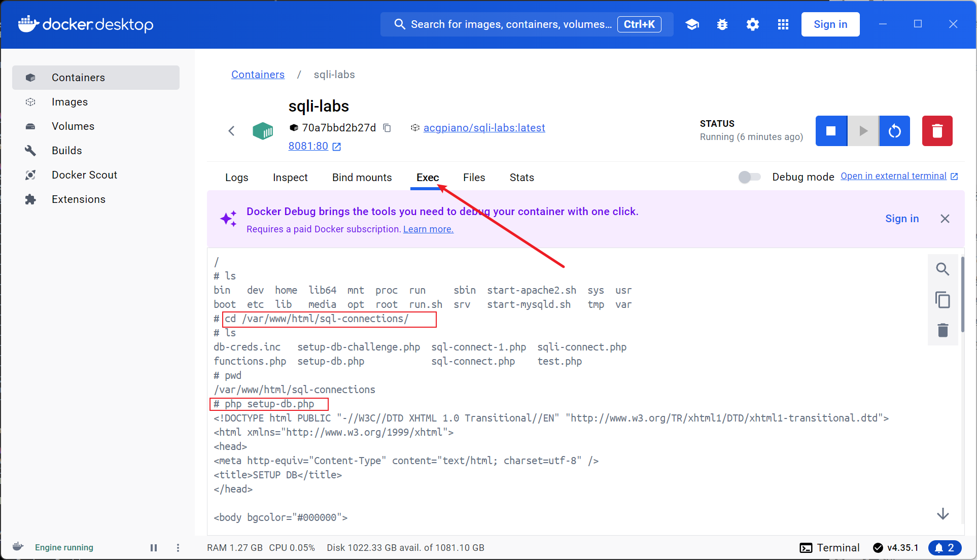The image size is (977, 560).
Task: Click the Docker whale icon in status bar
Action: tap(18, 547)
